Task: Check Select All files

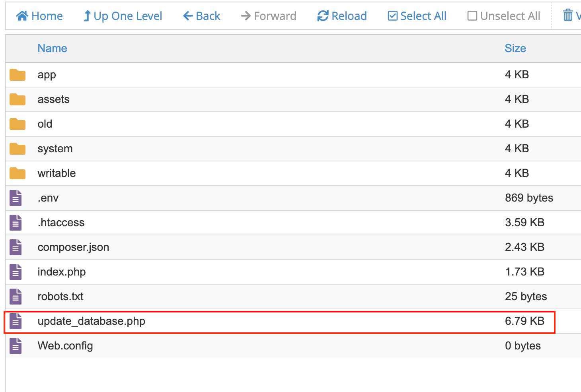Action: tap(417, 16)
